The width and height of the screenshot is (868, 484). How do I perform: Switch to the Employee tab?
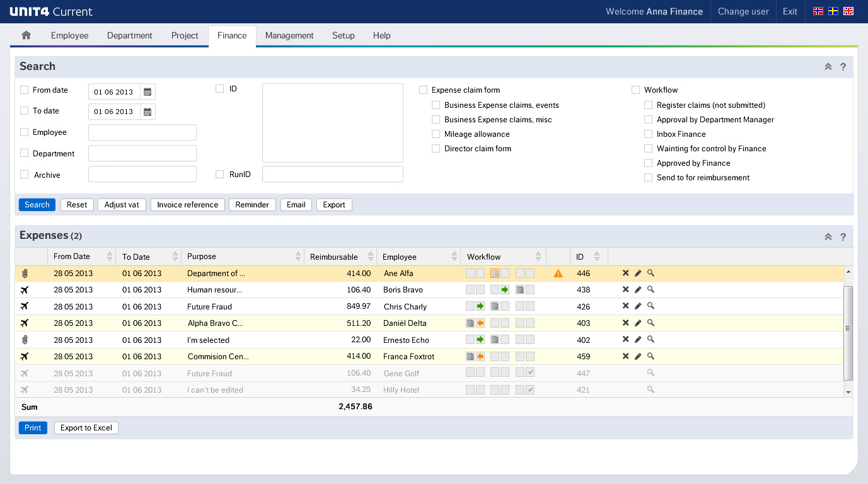(69, 35)
